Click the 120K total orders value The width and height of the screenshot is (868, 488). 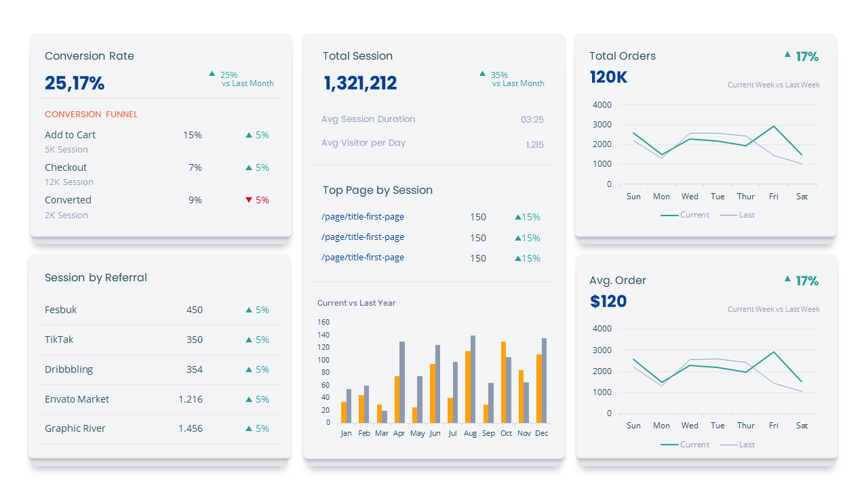(x=608, y=77)
